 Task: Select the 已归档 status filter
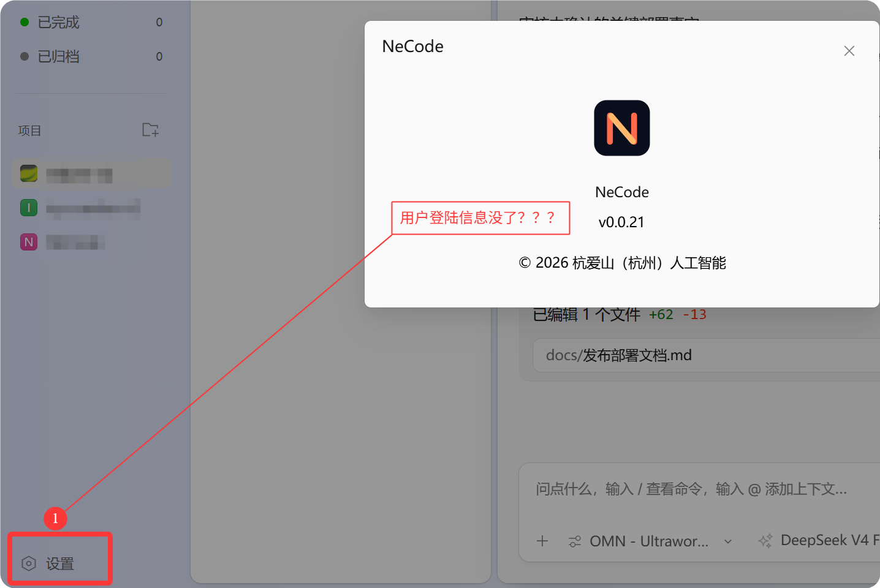click(91, 56)
